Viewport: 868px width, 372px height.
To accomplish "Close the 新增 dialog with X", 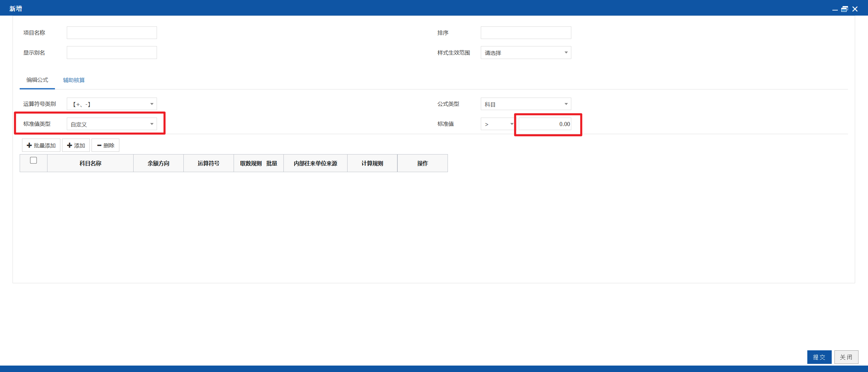I will 855,9.
